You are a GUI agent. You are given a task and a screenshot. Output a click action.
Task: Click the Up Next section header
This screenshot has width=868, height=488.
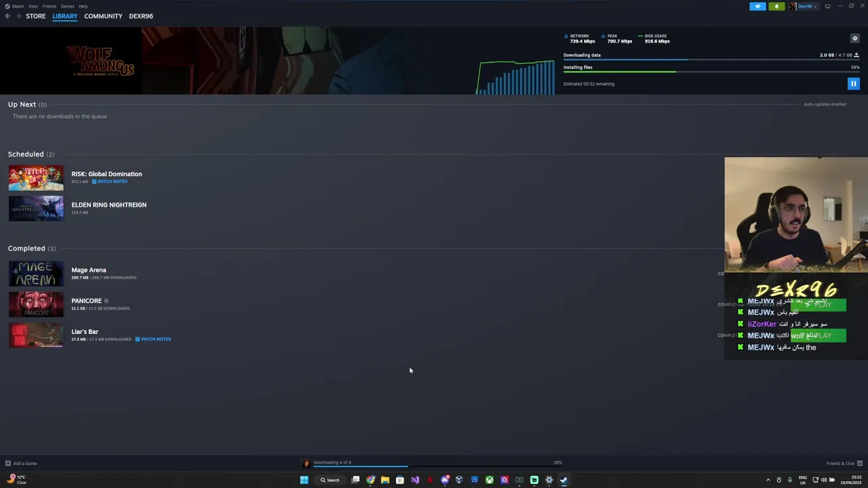[x=27, y=104]
